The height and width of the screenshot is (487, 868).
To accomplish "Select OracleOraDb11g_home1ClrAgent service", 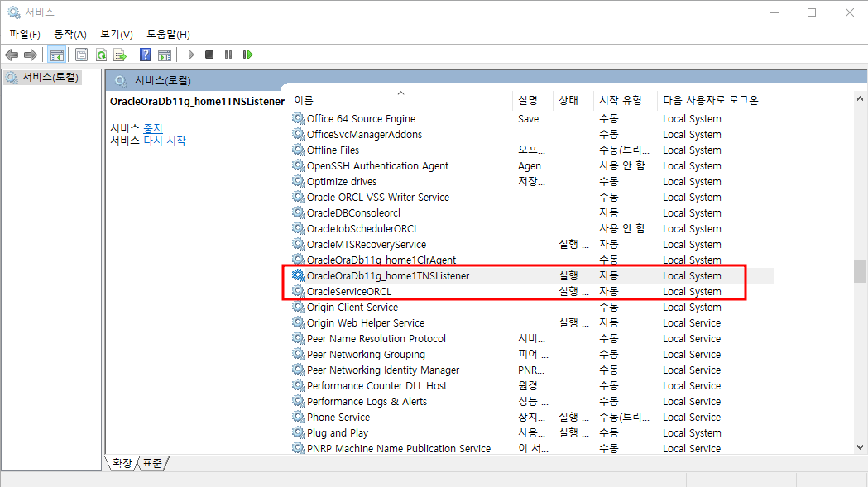I will [x=381, y=260].
